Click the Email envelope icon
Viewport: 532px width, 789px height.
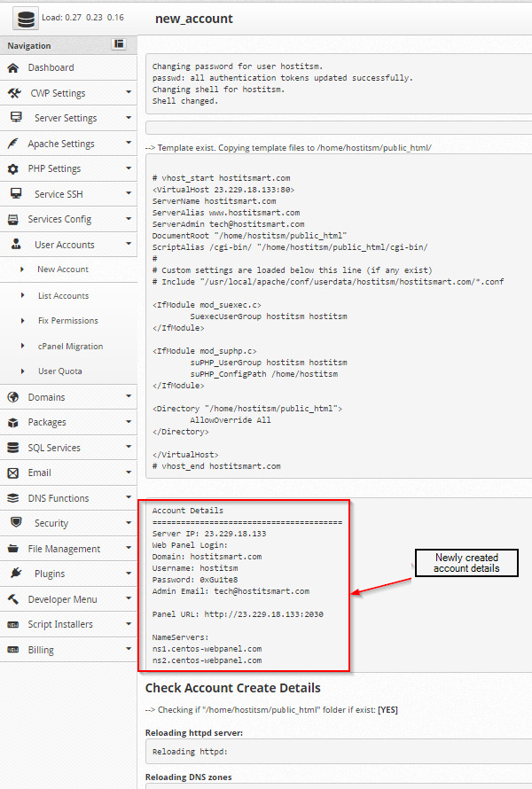[12, 473]
